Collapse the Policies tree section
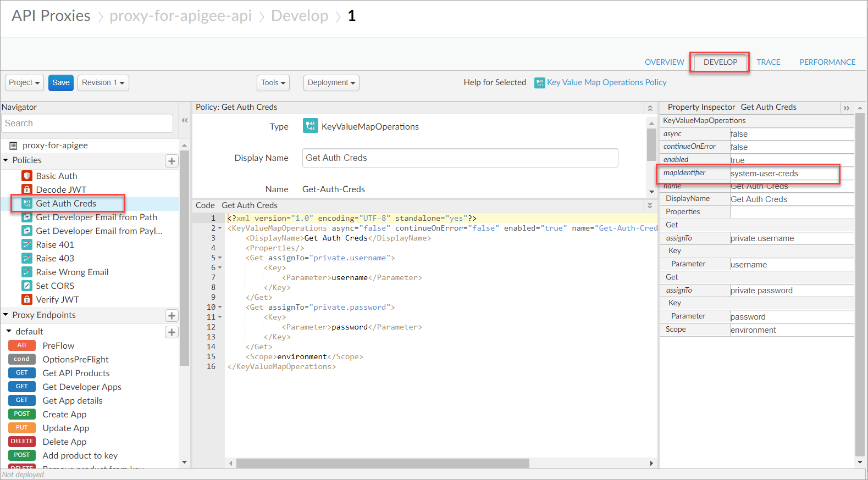 pos(6,160)
